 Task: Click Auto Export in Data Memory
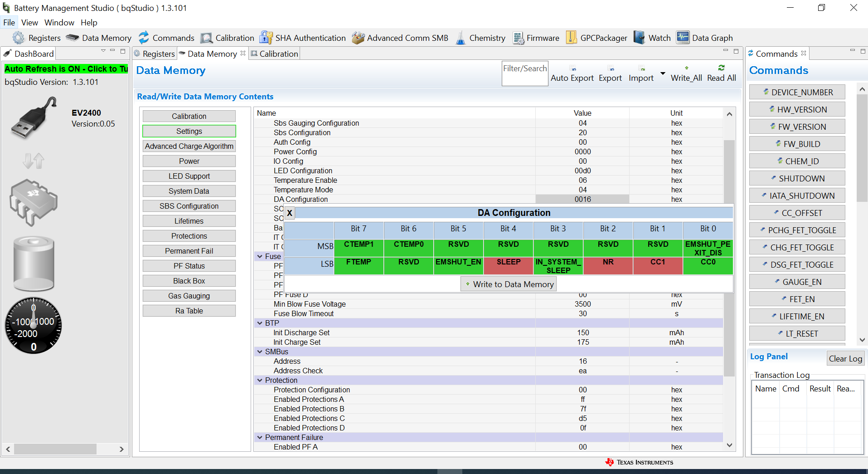(x=572, y=73)
